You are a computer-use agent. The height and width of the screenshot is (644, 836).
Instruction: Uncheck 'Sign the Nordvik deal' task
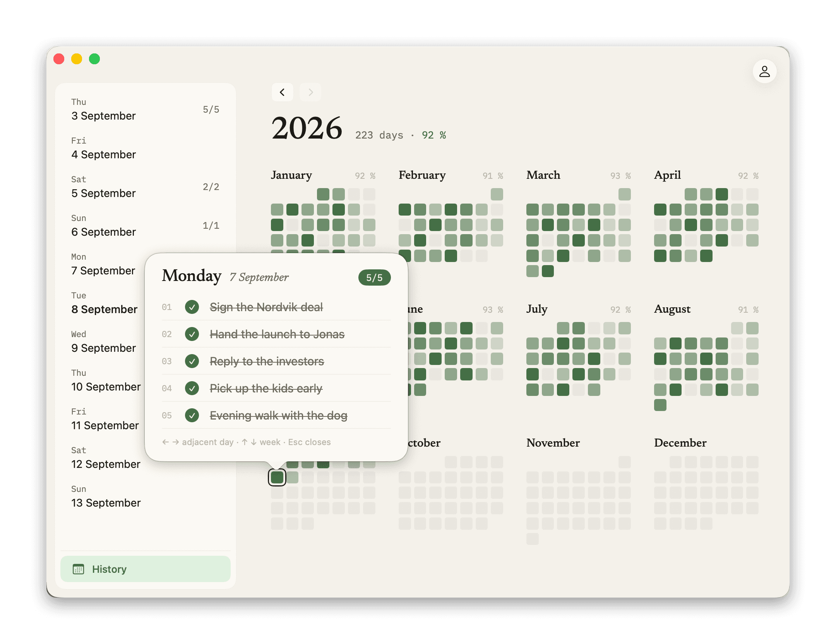click(192, 307)
